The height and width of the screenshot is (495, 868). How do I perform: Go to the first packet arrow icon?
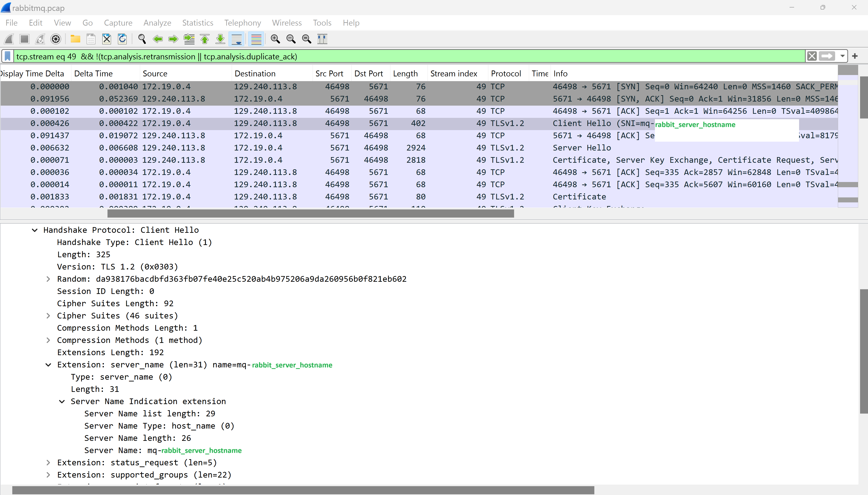pos(205,39)
